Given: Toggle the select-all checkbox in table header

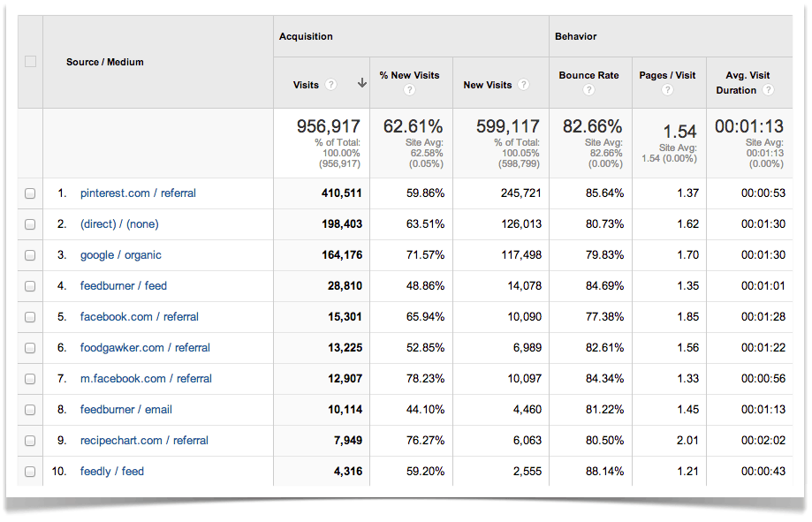Looking at the screenshot, I should click(x=29, y=61).
